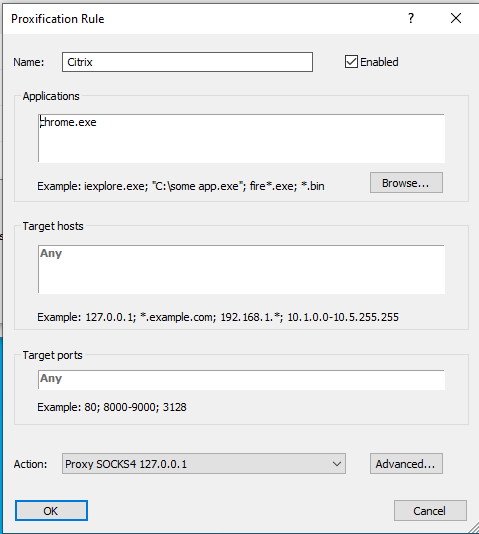Click into the Target ports field
This screenshot has width=479, height=534.
pyautogui.click(x=241, y=379)
